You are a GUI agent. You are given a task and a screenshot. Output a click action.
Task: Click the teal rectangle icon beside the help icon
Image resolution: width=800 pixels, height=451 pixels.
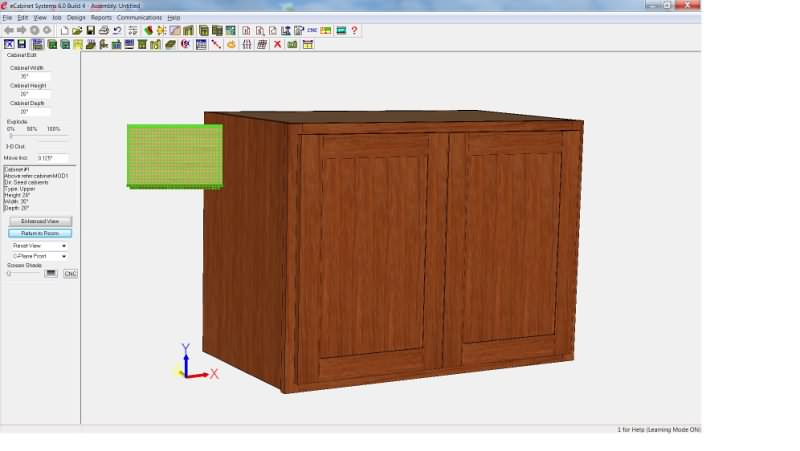tap(341, 31)
